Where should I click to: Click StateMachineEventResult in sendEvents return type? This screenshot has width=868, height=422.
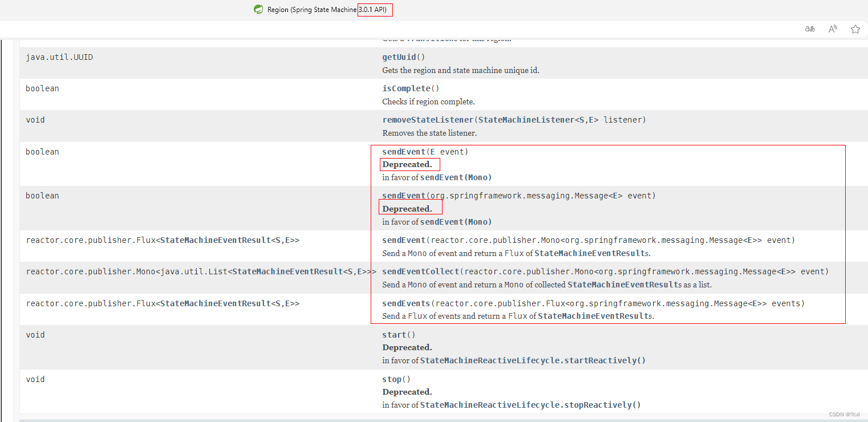point(215,303)
